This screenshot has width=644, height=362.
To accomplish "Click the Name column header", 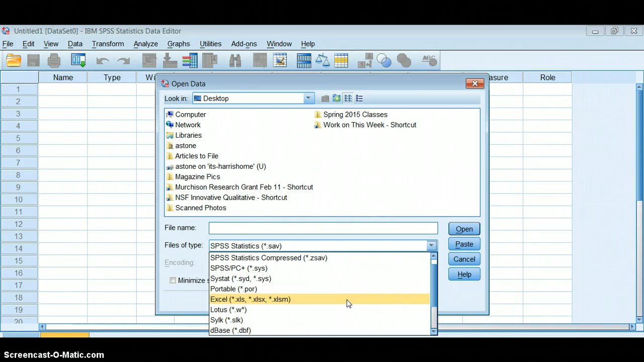I will tap(63, 77).
